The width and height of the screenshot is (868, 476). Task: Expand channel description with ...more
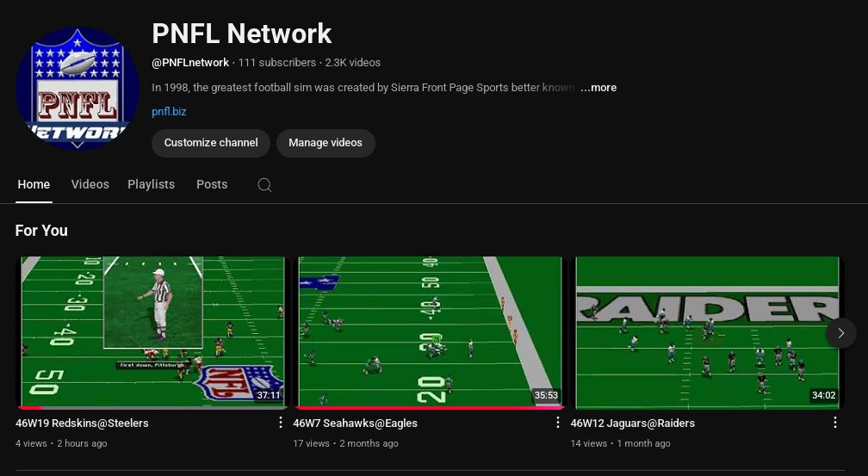pos(598,88)
